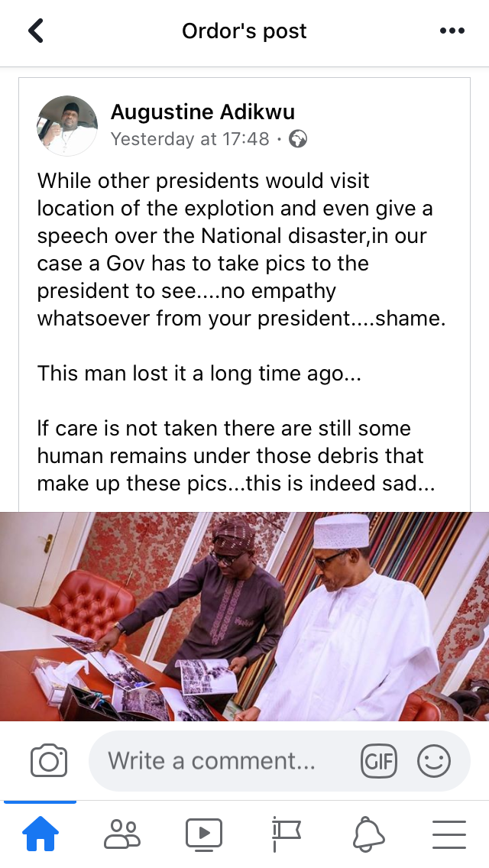Viewport: 489px width, 868px height.
Task: Open the Groups tab in bottom bar
Action: pyautogui.click(x=122, y=834)
